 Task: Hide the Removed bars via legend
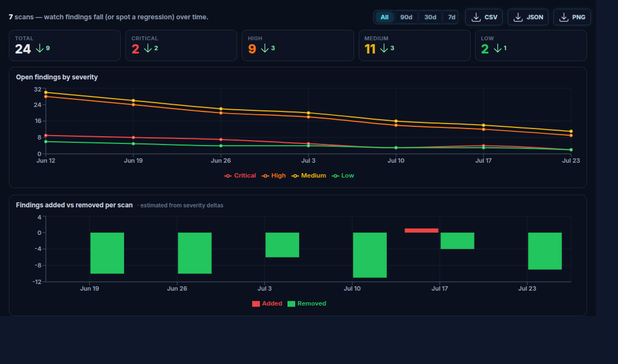tap(307, 304)
